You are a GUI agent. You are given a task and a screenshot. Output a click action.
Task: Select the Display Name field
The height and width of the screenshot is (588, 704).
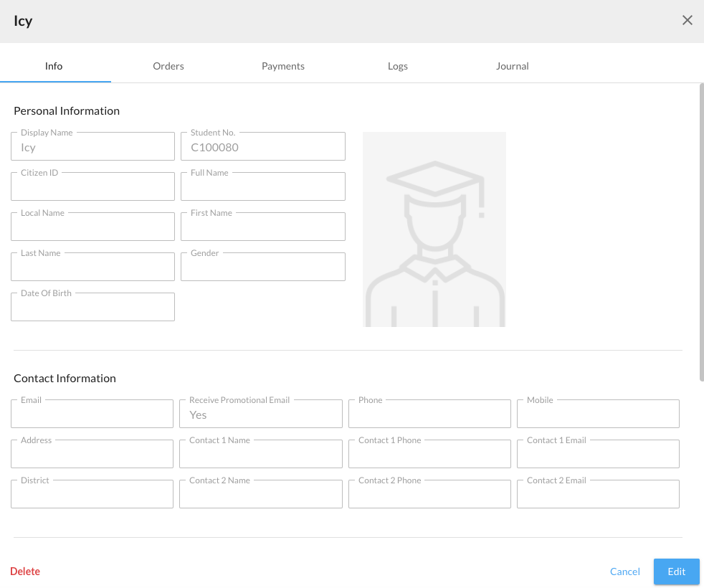click(93, 146)
